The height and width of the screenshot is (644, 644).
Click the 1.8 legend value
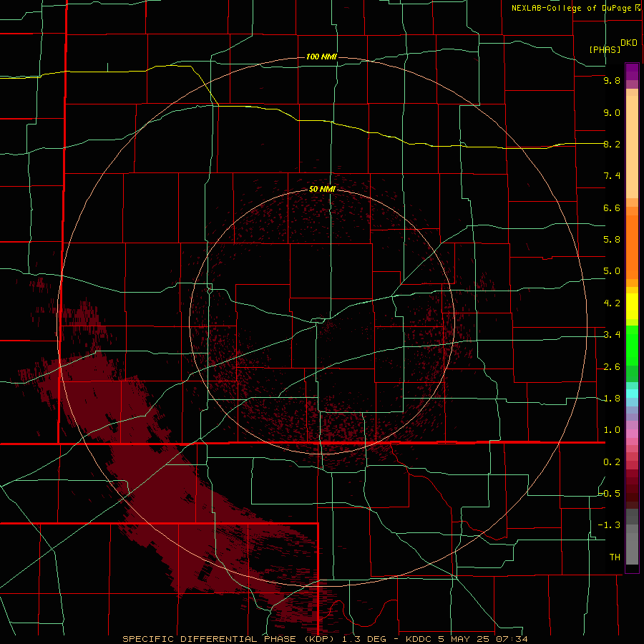(612, 399)
